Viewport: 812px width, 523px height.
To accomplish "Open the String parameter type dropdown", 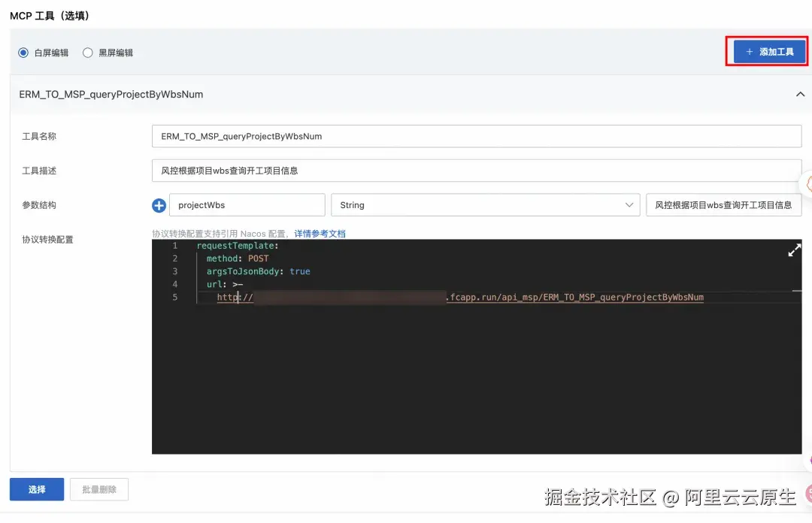I will click(x=630, y=204).
